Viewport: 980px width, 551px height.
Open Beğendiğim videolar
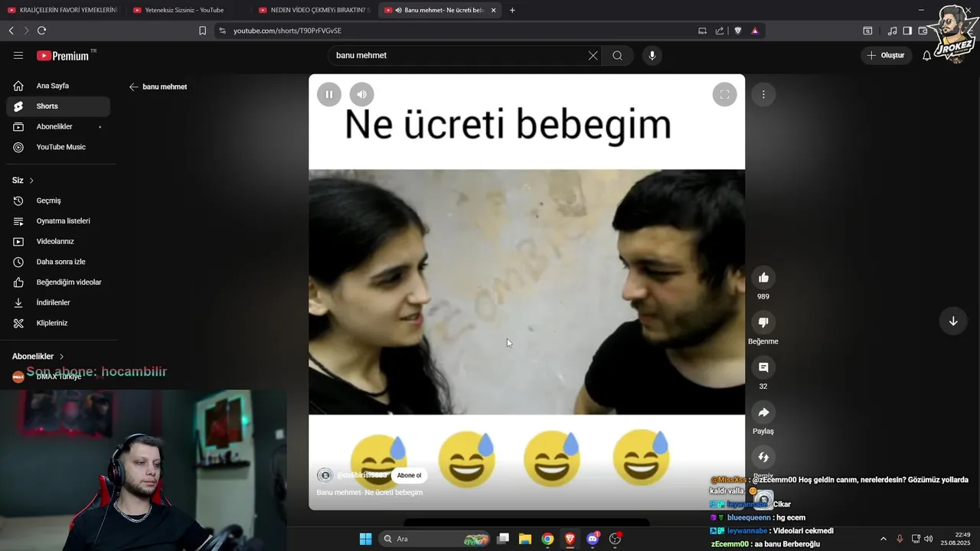point(58,282)
